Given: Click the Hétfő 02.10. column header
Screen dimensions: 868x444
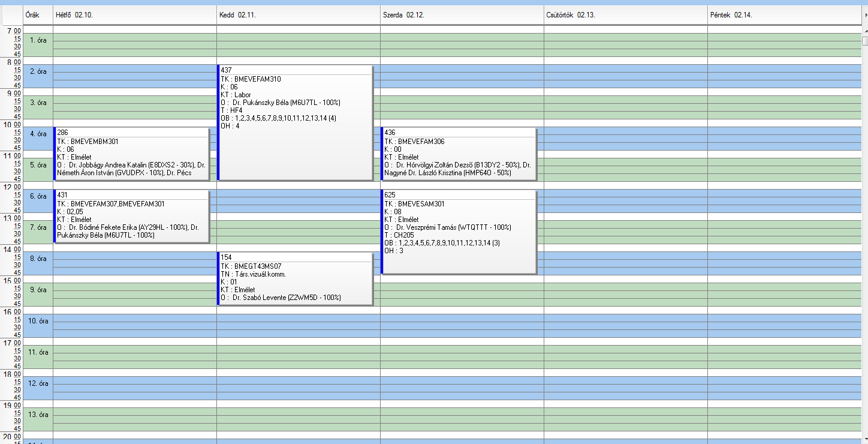Looking at the screenshot, I should 135,15.
